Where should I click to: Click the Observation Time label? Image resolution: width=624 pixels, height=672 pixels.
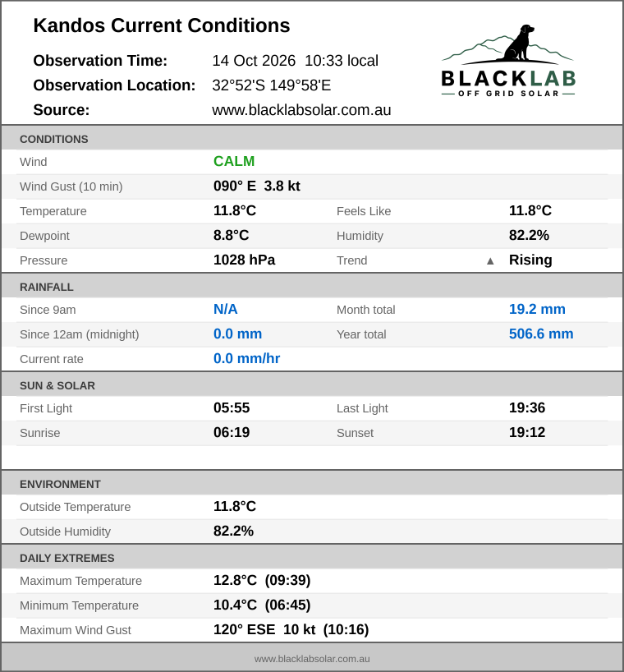pos(100,61)
